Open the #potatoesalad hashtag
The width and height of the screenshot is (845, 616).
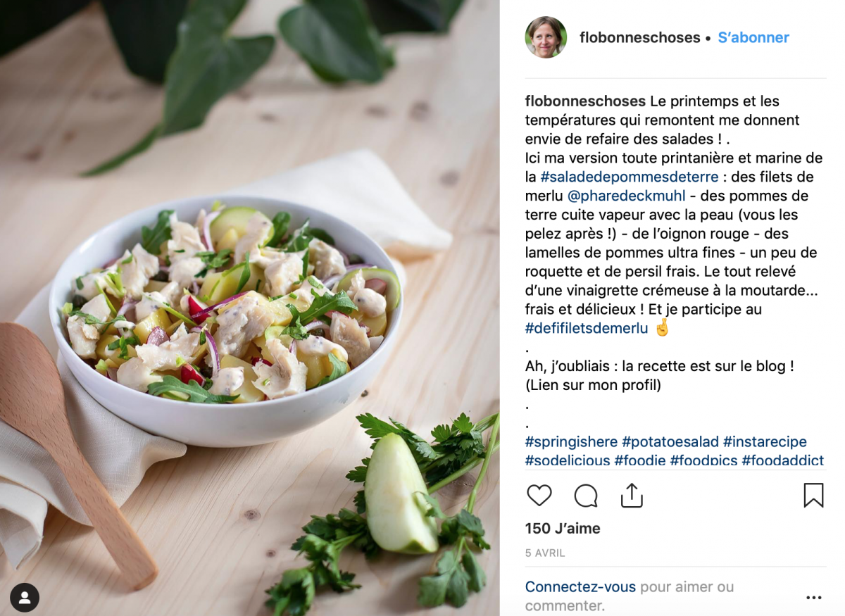[x=670, y=442]
